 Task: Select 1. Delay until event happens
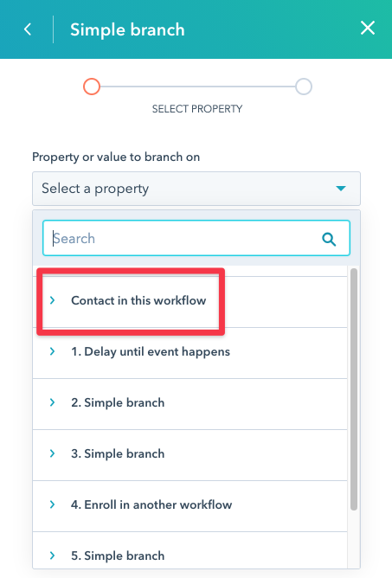[190, 353]
